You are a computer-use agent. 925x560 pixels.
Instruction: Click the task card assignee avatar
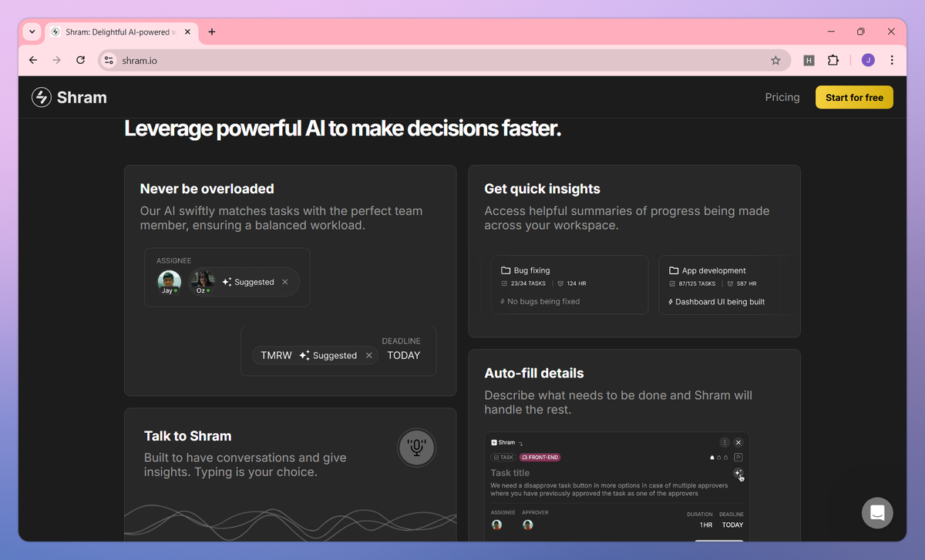[497, 525]
